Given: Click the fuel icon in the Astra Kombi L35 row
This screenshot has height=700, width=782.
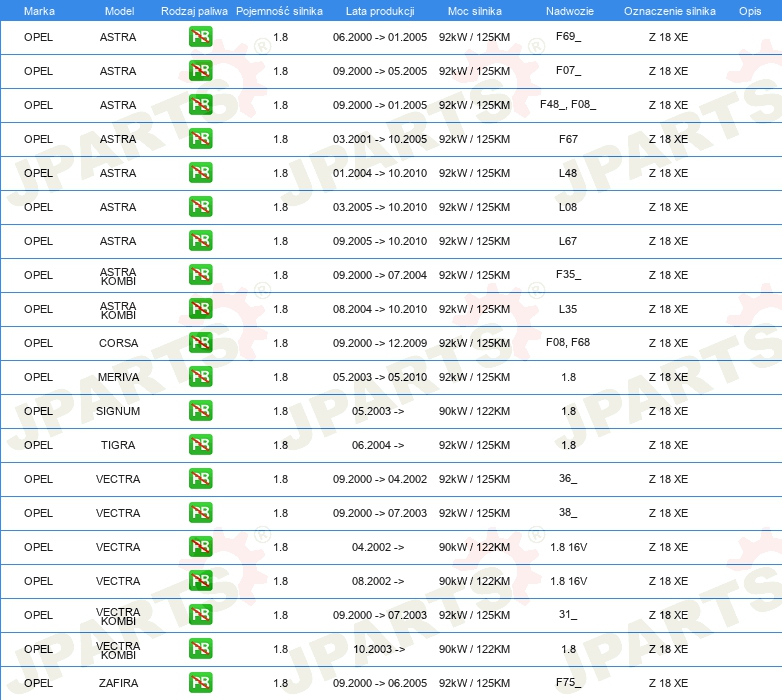Looking at the screenshot, I should [200, 309].
